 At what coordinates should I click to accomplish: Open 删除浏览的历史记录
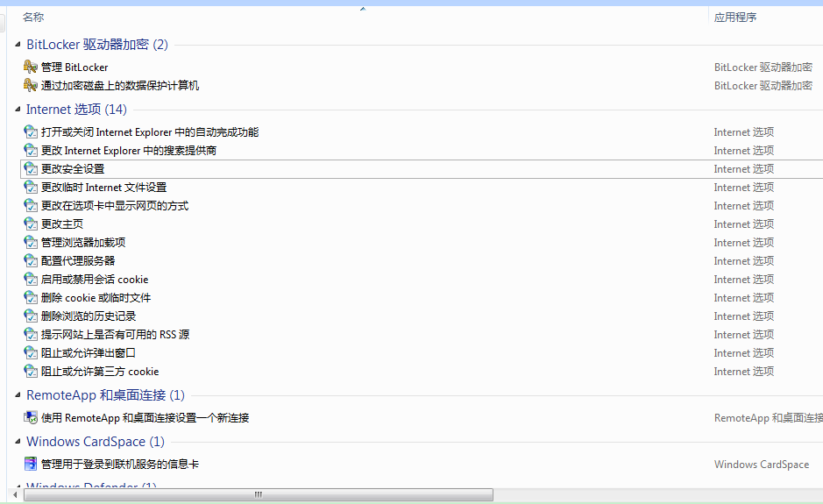[x=89, y=316]
